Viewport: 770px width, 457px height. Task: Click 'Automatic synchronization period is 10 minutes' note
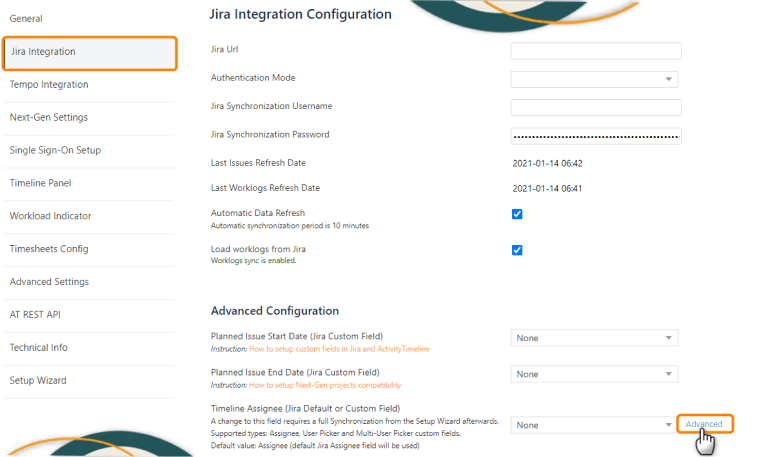tap(290, 226)
